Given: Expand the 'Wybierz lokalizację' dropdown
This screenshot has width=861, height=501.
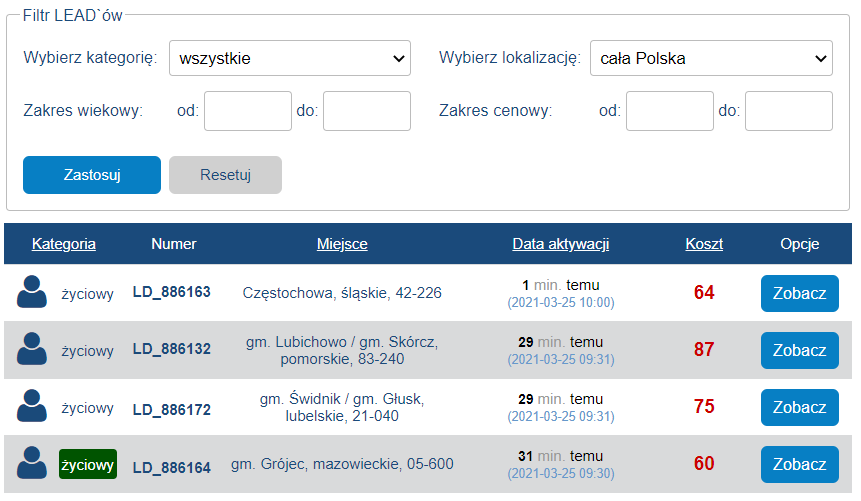Looking at the screenshot, I should pos(711,58).
